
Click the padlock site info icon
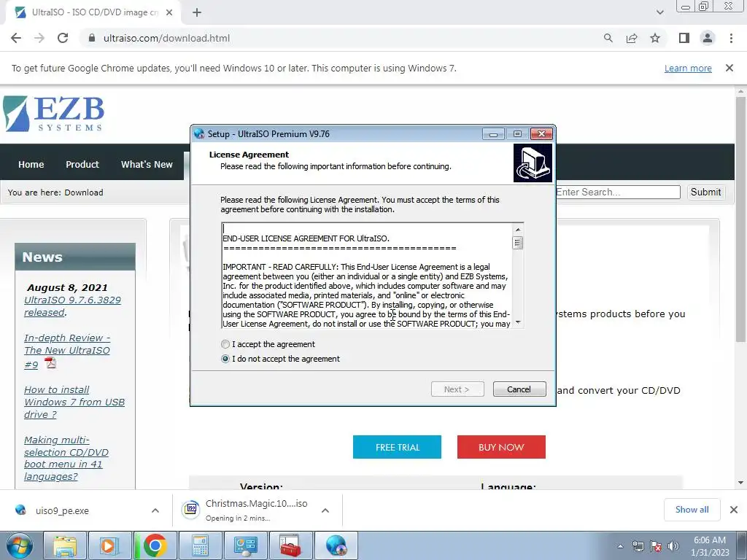(x=92, y=38)
